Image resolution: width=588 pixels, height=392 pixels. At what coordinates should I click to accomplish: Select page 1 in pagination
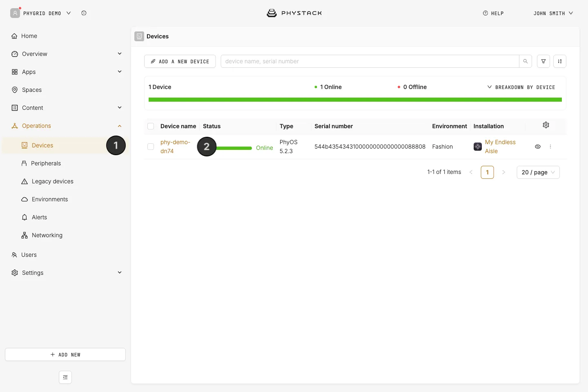[488, 172]
